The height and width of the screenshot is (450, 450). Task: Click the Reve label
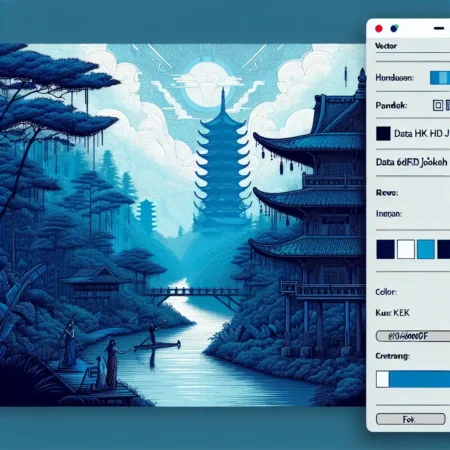coord(387,193)
